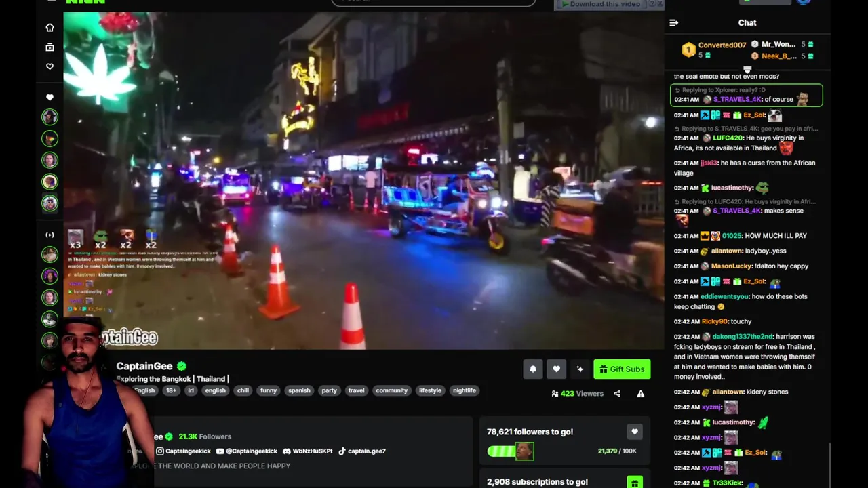
Task: Open third followed channel avatar in sidebar
Action: [x=50, y=161]
